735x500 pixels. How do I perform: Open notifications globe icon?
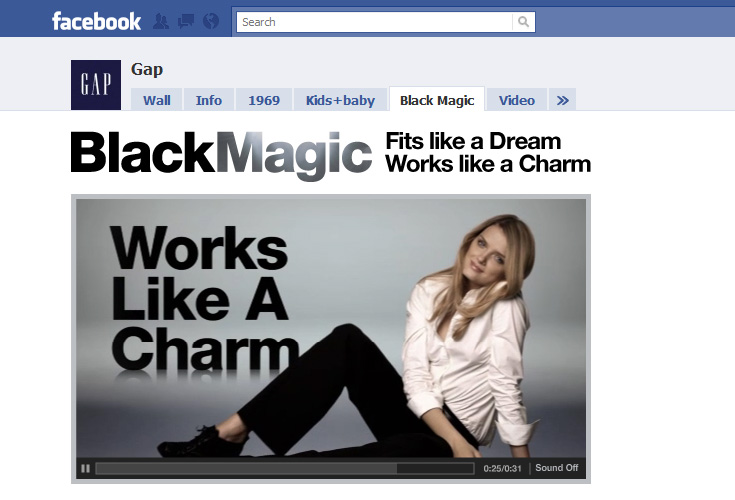(211, 22)
